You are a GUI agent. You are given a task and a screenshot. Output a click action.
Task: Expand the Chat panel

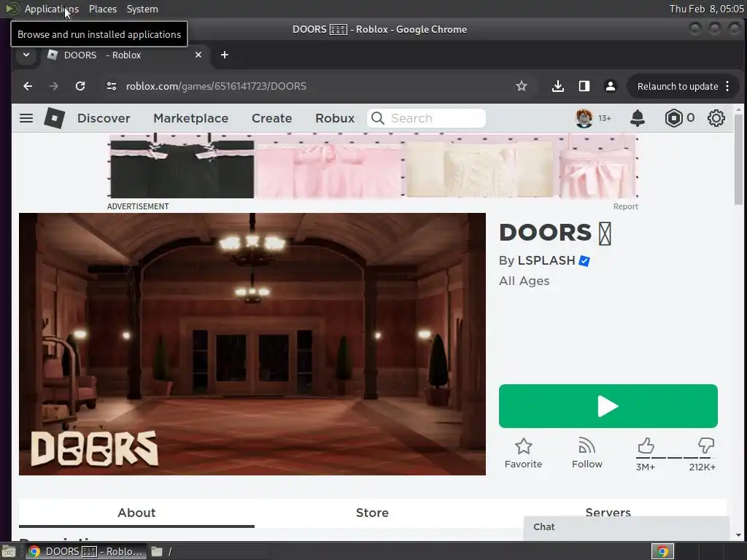(x=626, y=527)
